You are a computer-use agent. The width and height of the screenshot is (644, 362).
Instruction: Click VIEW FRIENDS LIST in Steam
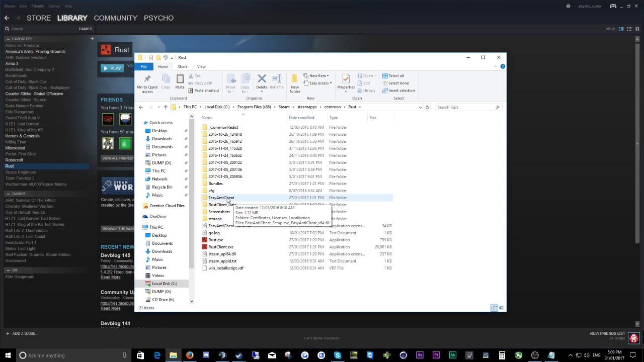607,333
